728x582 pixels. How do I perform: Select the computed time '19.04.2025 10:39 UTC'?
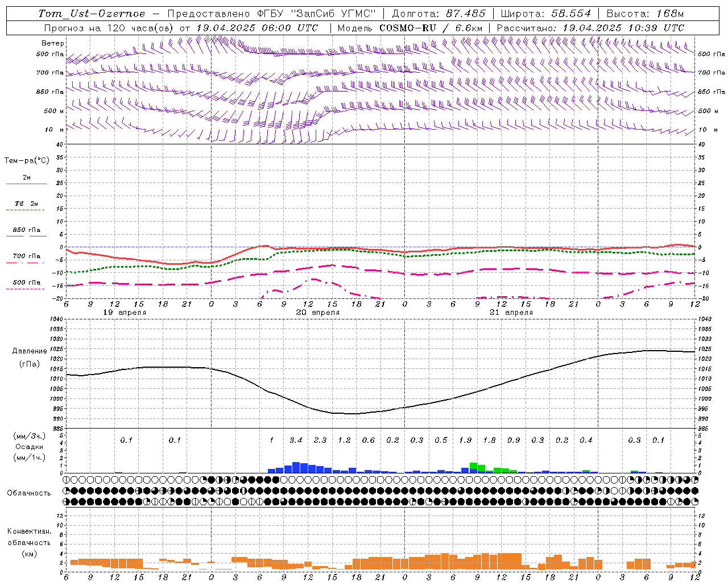[x=623, y=28]
